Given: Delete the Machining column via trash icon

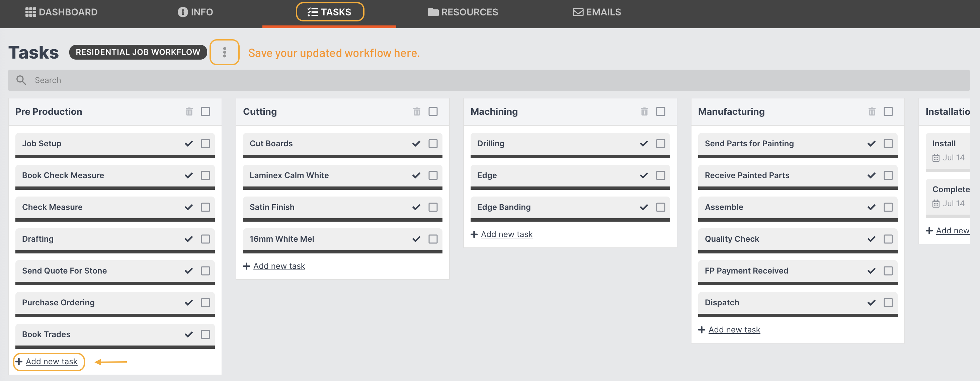Looking at the screenshot, I should [644, 111].
